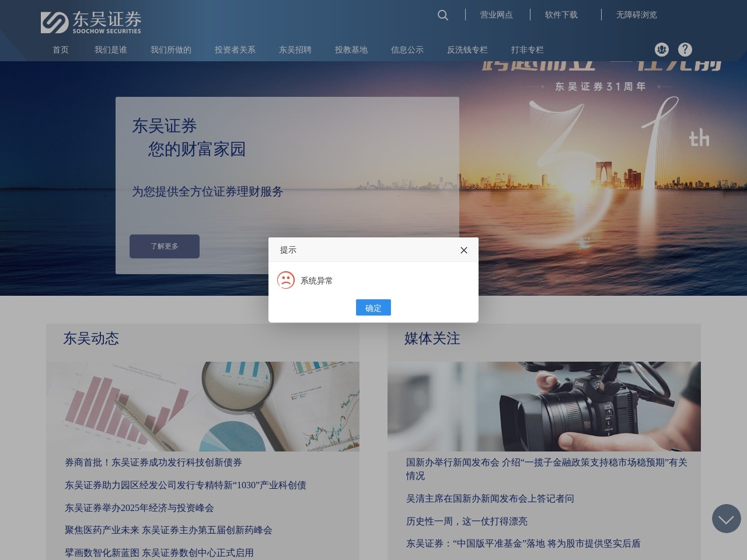Click the Soochow Securities logo
The image size is (747, 560).
point(91,22)
